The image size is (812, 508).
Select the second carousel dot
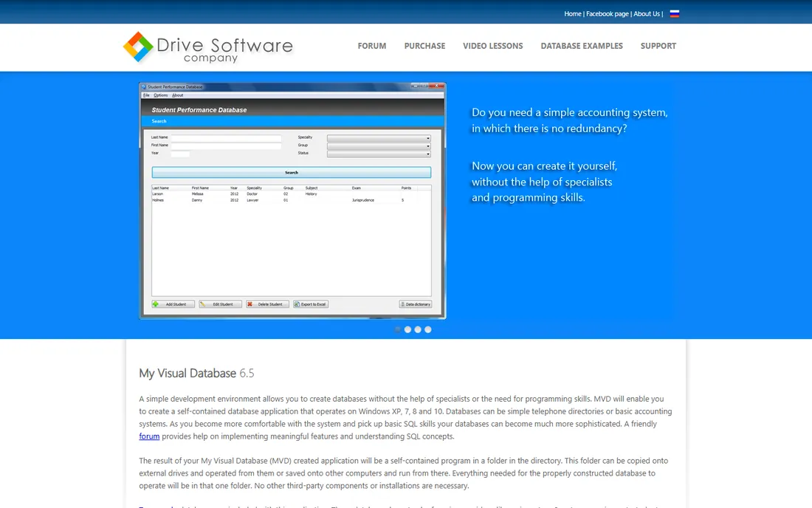[x=407, y=329]
